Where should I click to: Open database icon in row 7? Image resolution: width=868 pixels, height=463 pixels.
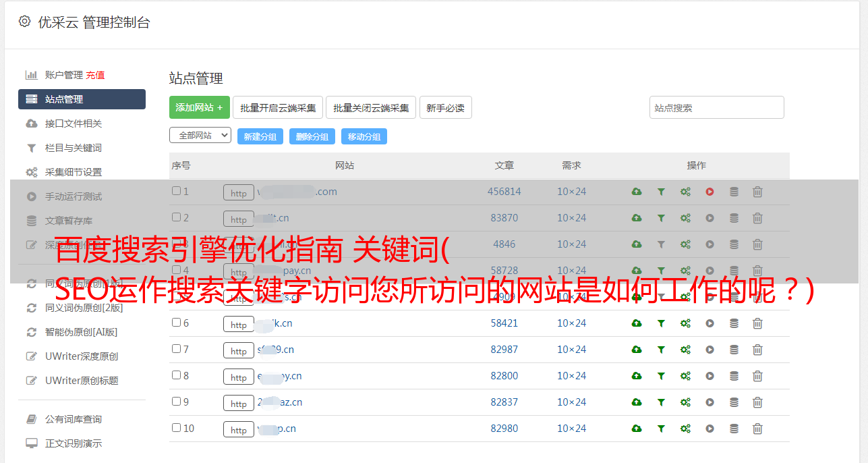click(x=734, y=350)
